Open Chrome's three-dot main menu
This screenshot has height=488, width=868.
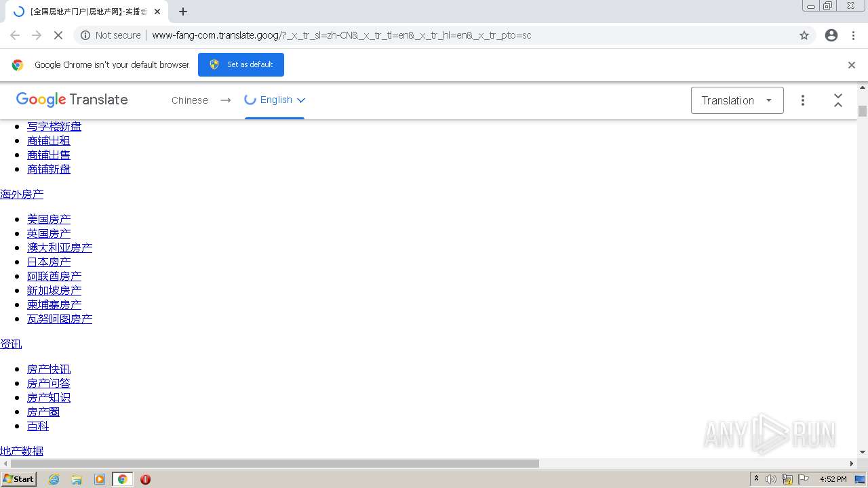click(853, 35)
